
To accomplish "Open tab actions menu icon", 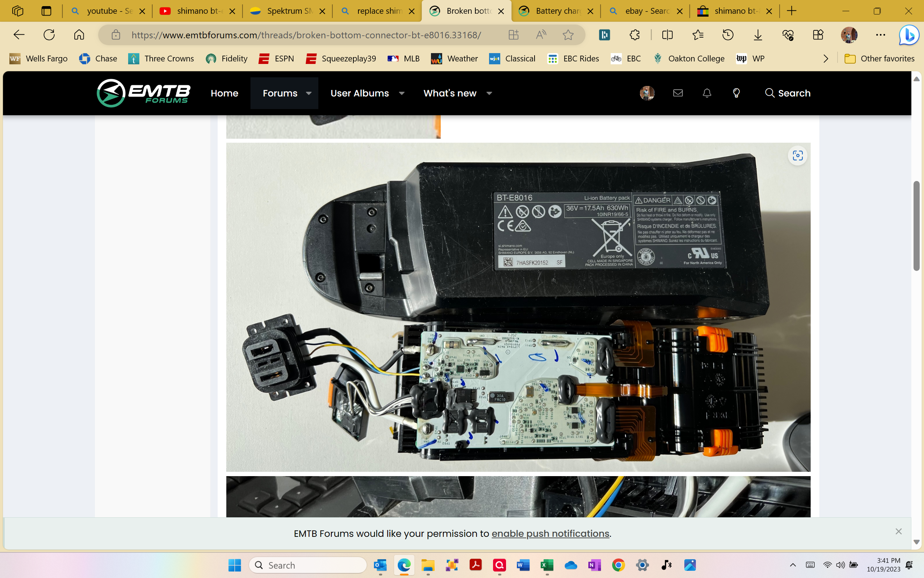I will click(x=46, y=11).
